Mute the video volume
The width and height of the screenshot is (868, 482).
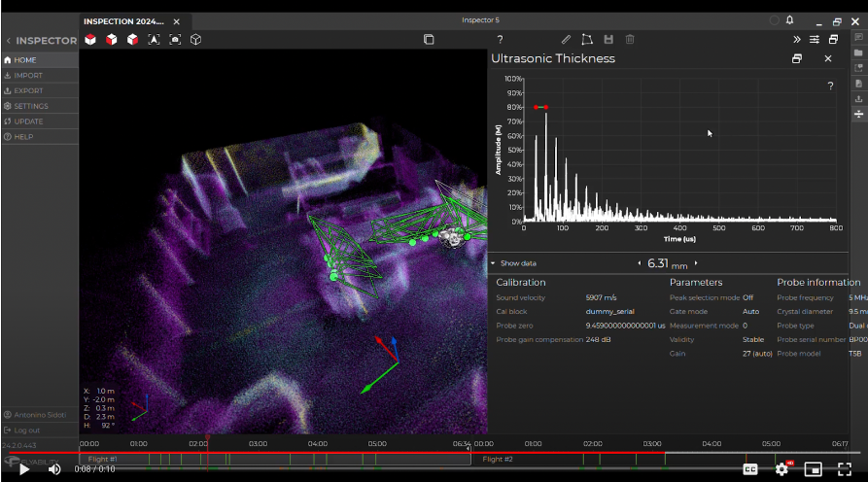54,469
